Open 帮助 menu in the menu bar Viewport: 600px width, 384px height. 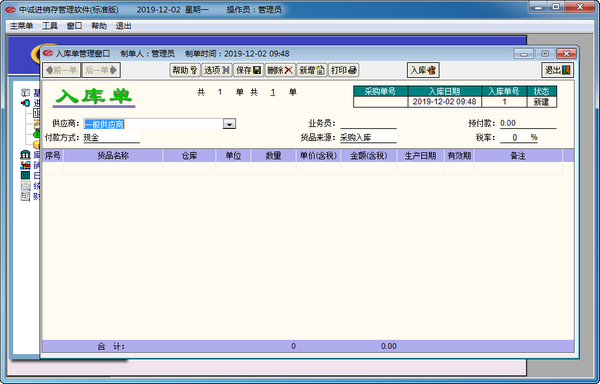point(99,26)
